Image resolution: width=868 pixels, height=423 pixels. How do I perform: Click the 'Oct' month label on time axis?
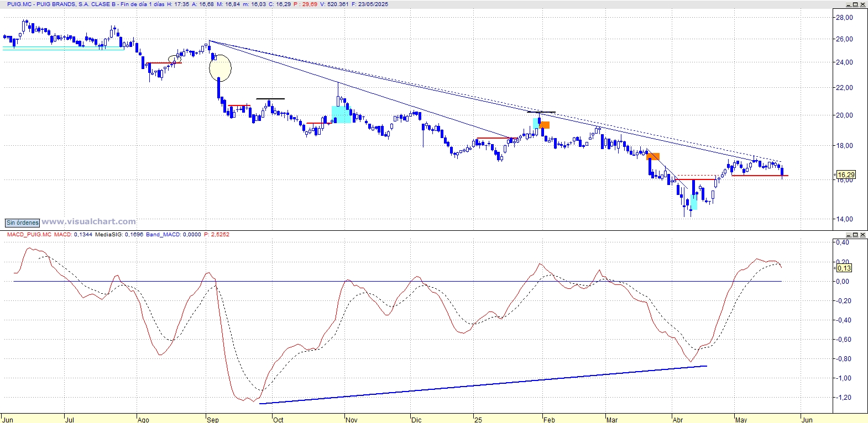[278, 420]
